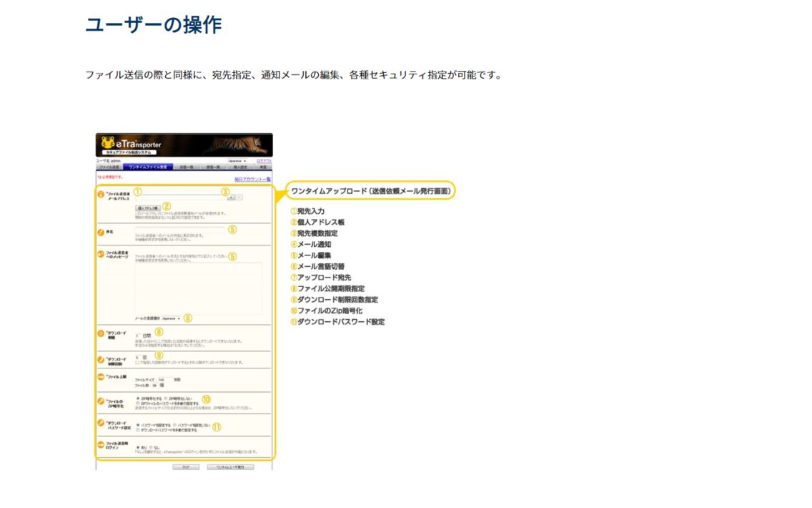Click the key icon beside ファイルのZIP暗号化
The image size is (812, 508).
(x=101, y=401)
